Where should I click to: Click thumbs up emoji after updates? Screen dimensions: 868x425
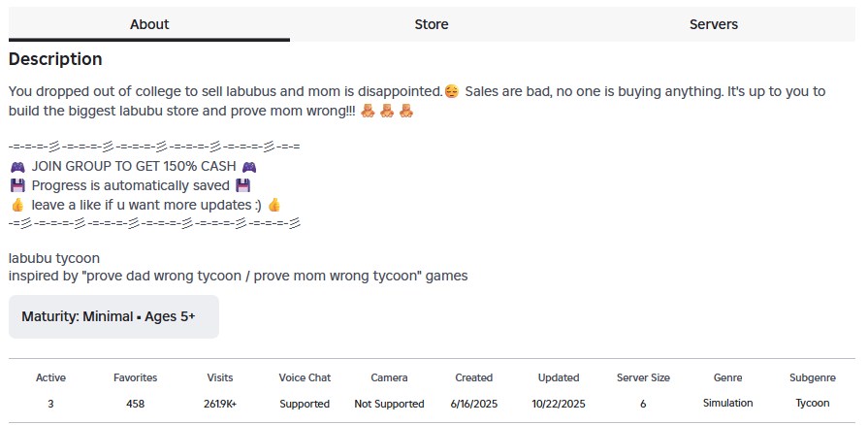click(274, 205)
